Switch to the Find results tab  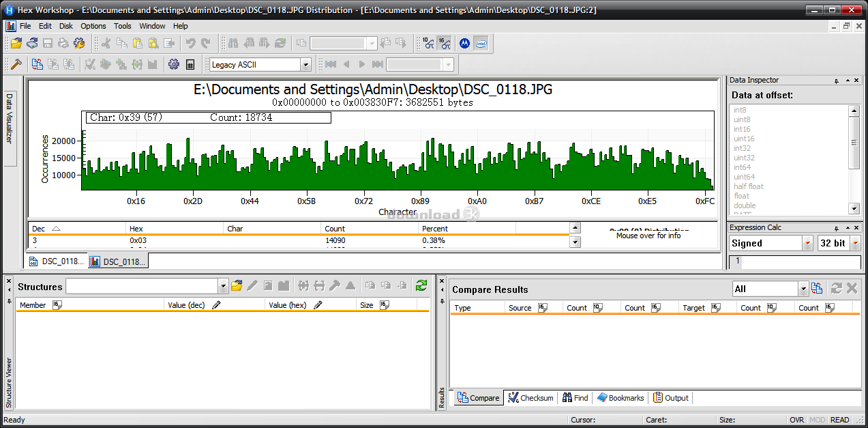[575, 398]
